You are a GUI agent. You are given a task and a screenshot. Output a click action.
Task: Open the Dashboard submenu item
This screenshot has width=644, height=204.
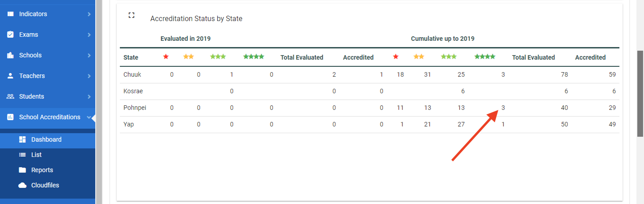pyautogui.click(x=46, y=140)
